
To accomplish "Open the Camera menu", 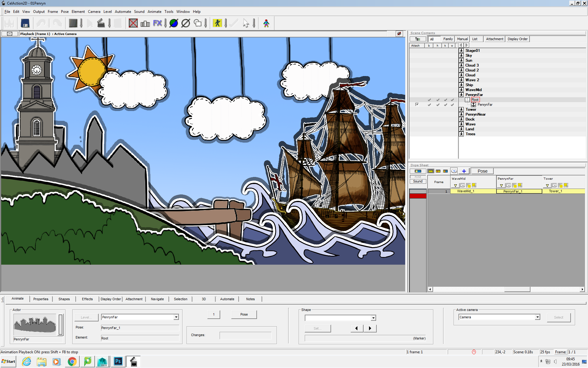I will click(94, 12).
